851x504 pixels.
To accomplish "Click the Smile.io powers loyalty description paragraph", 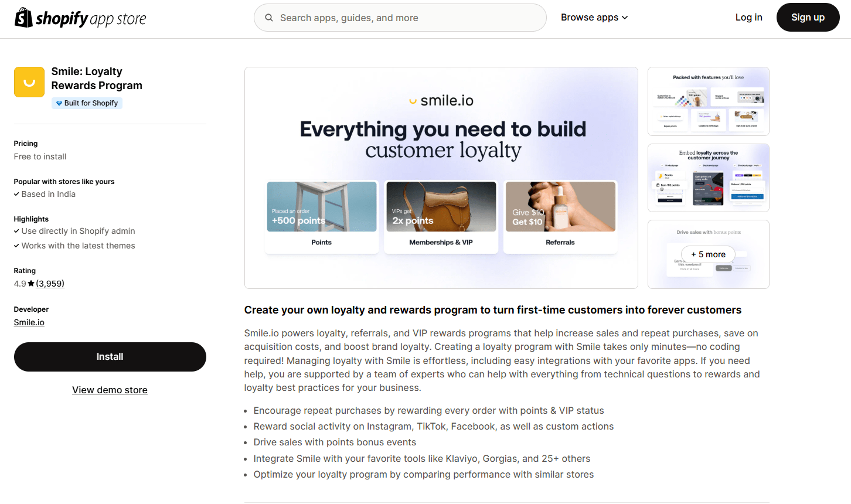I will [x=502, y=360].
